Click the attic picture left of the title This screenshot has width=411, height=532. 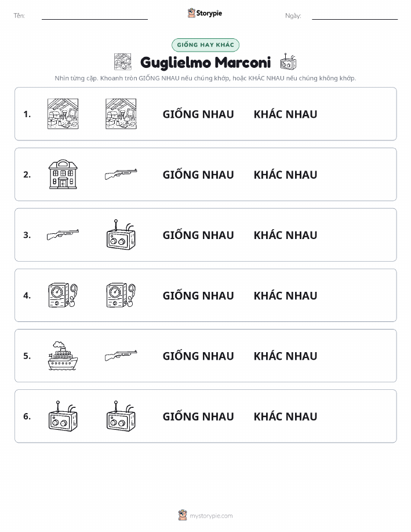click(123, 61)
